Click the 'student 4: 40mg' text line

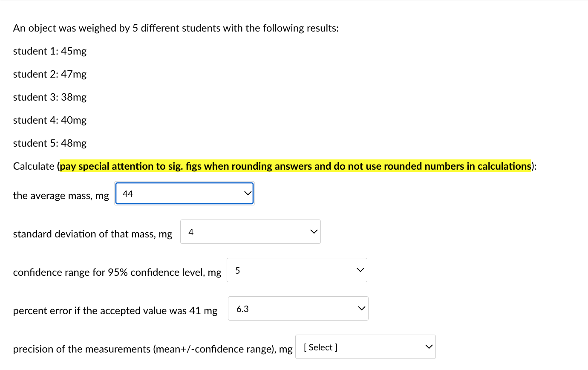click(x=50, y=120)
